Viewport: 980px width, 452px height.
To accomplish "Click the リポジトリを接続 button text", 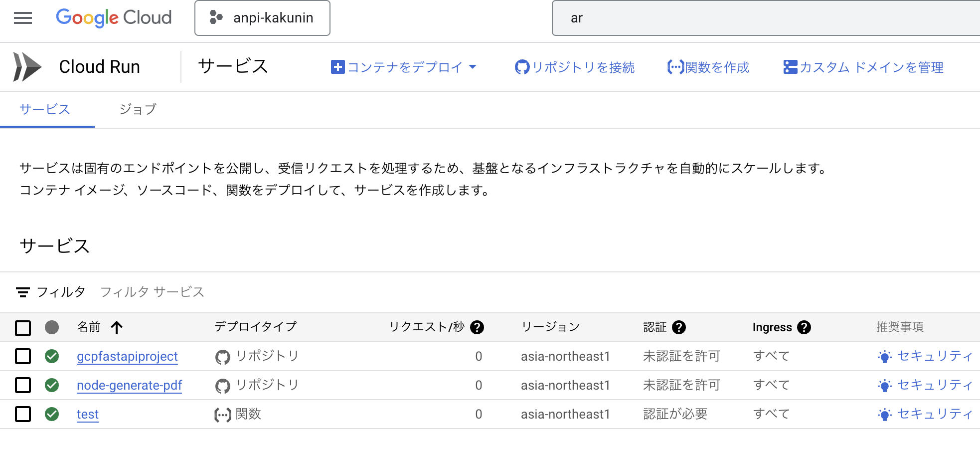I will [x=583, y=67].
